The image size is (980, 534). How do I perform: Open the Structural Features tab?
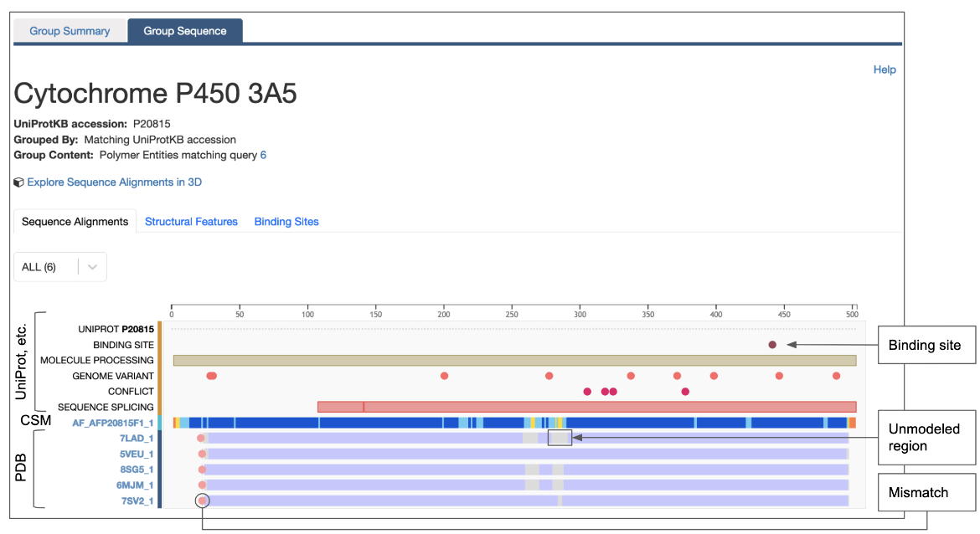pyautogui.click(x=191, y=222)
